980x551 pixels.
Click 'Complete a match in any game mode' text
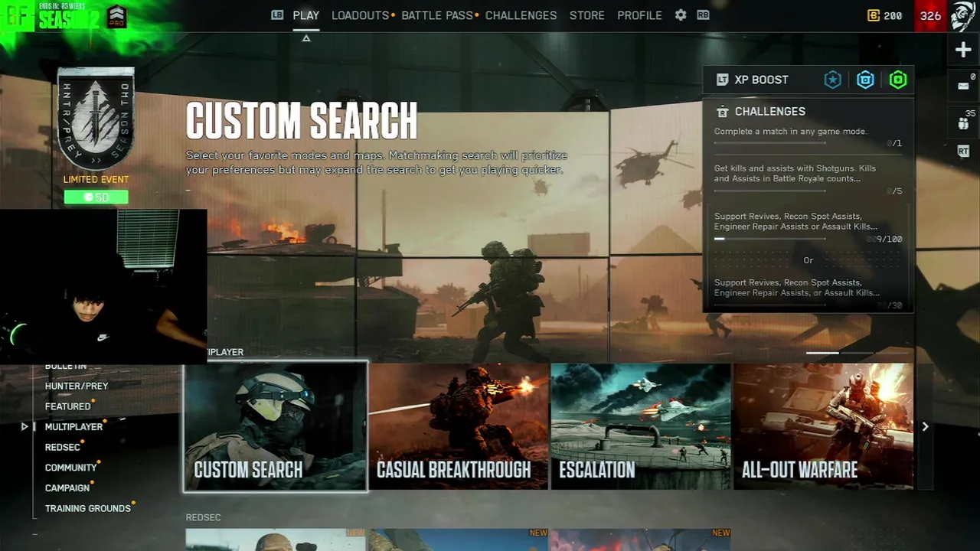790,132
